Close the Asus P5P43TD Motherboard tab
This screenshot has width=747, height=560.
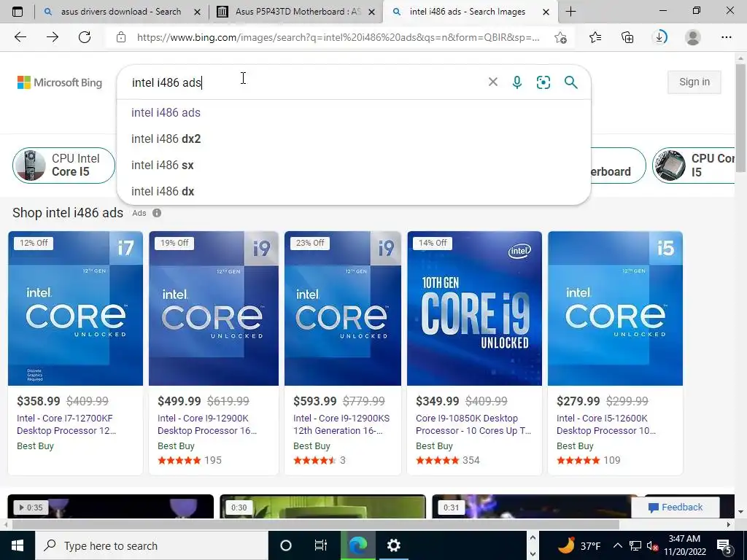coord(372,12)
